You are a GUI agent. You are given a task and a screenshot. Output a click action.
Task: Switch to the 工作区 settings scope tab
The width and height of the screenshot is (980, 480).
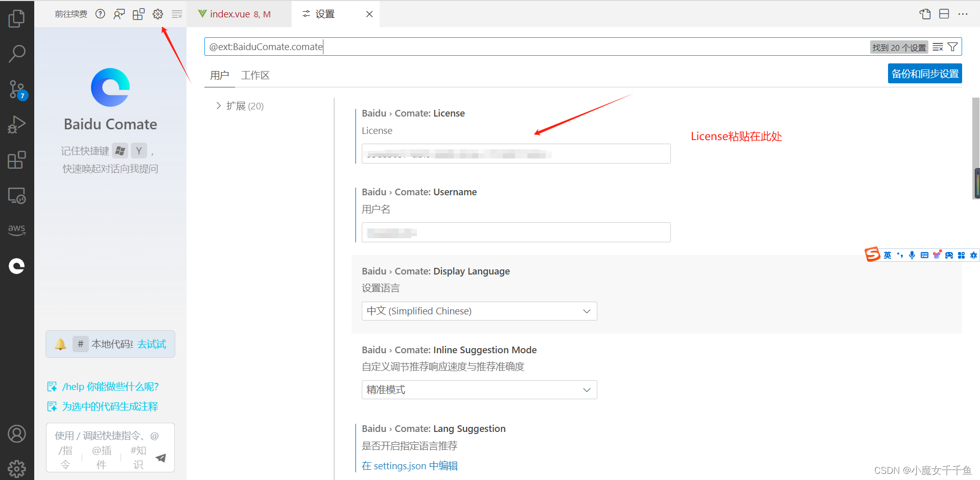click(x=255, y=75)
